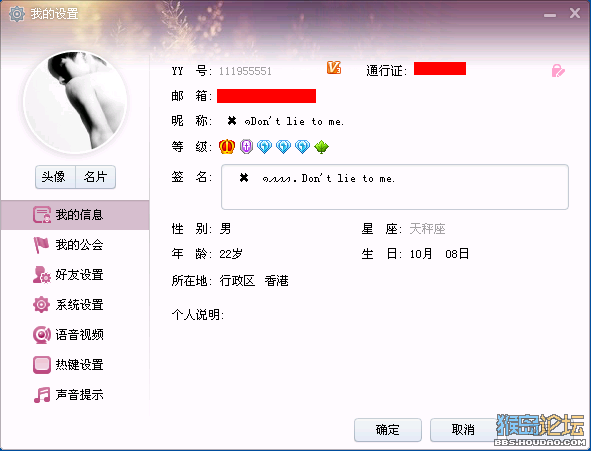Click the 名片 button
This screenshot has width=591, height=451.
coord(95,177)
